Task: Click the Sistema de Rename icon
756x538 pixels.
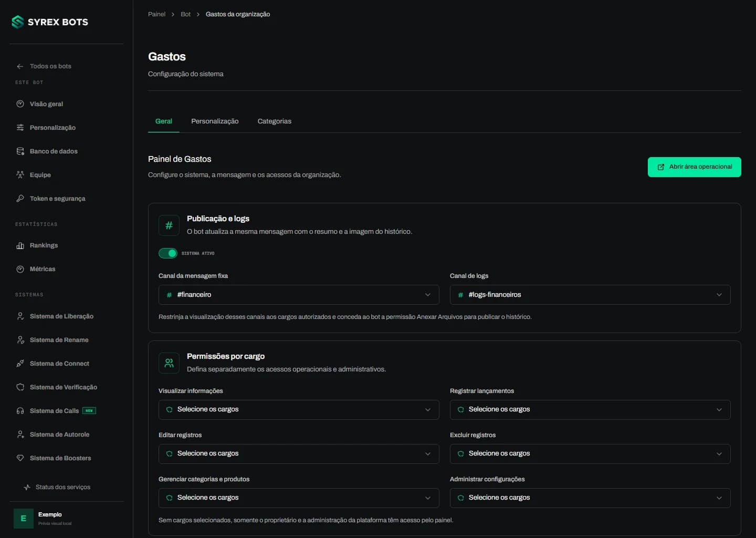Action: tap(20, 340)
